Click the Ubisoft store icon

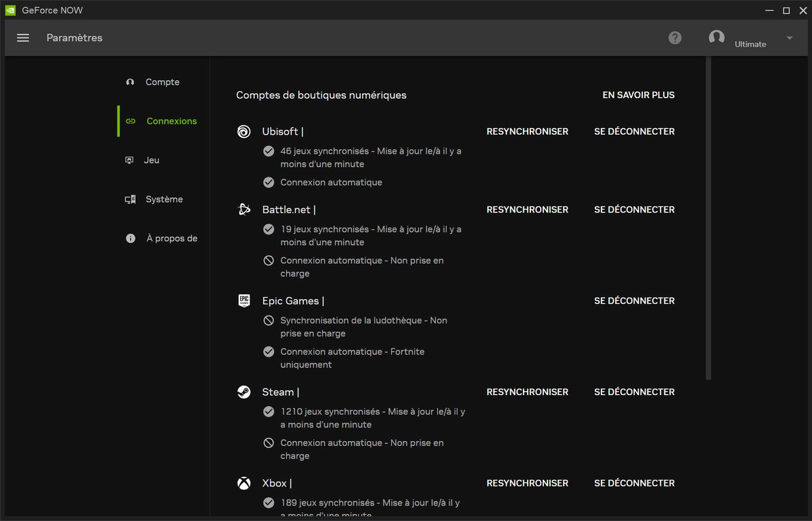coord(244,131)
